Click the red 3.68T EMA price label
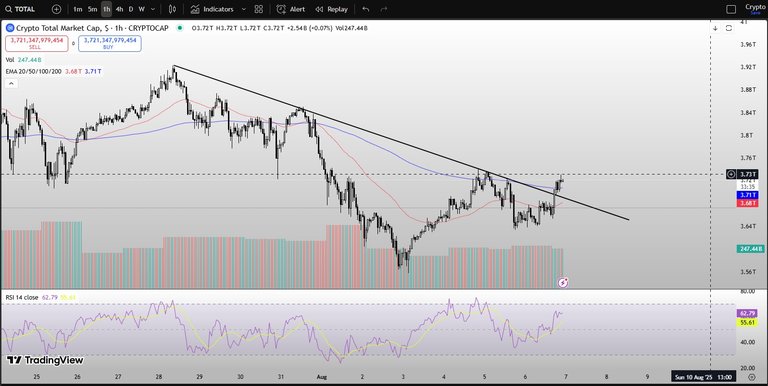 [747, 203]
